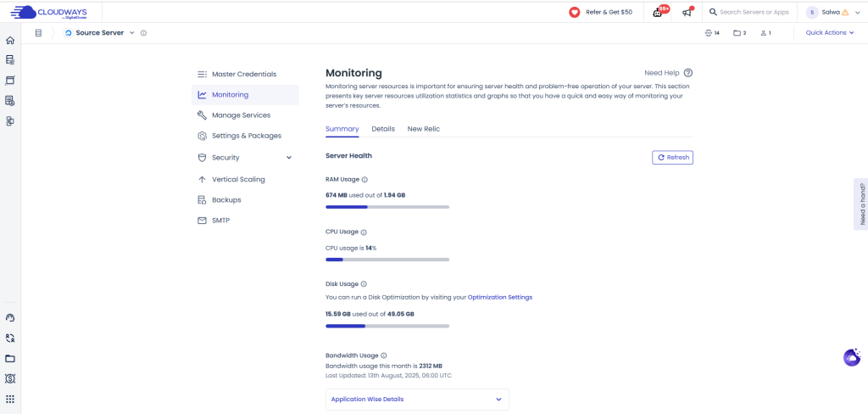Click the Disk usage progress bar
The width and height of the screenshot is (868, 414).
(x=387, y=326)
